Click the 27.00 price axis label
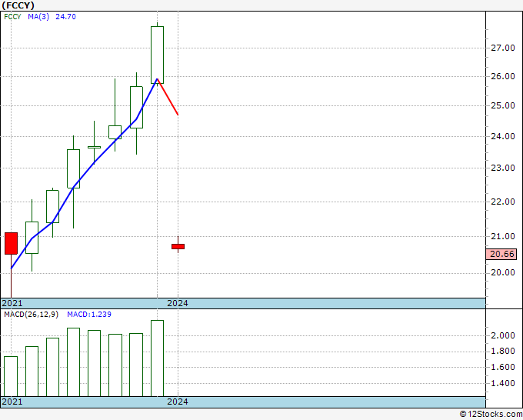The height and width of the screenshot is (420, 523). (x=503, y=48)
